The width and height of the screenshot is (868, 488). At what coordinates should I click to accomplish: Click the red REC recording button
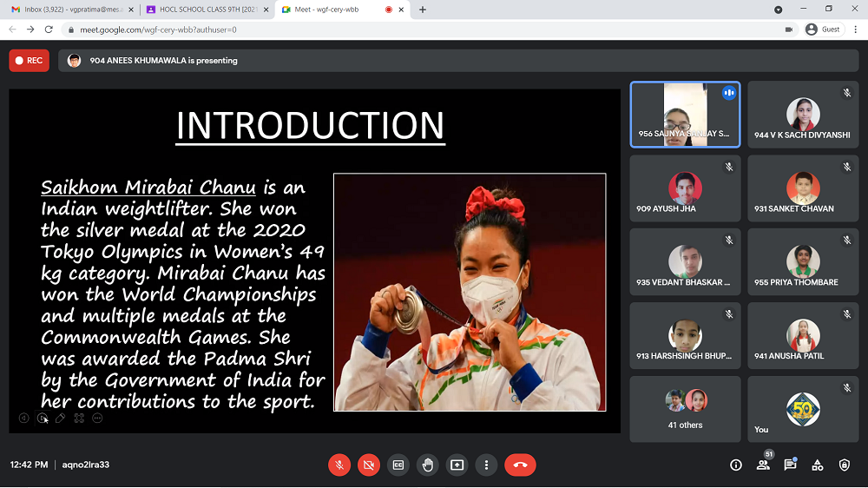[29, 61]
